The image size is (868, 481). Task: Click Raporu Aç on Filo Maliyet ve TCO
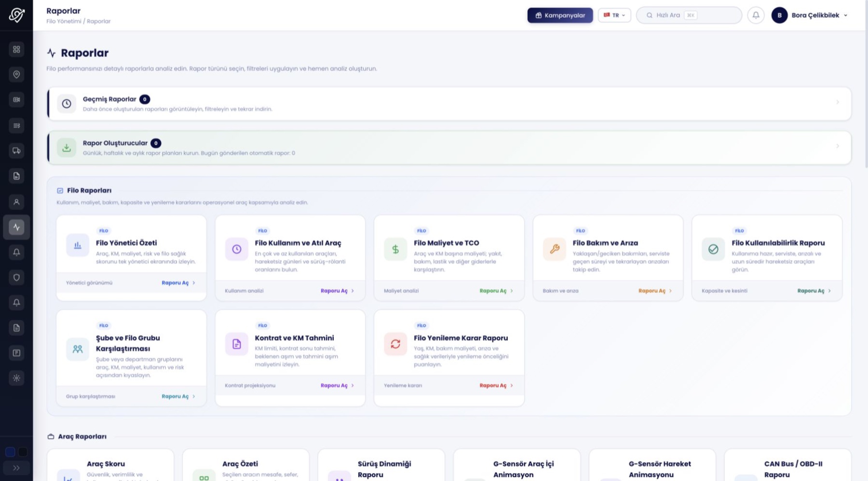point(496,291)
